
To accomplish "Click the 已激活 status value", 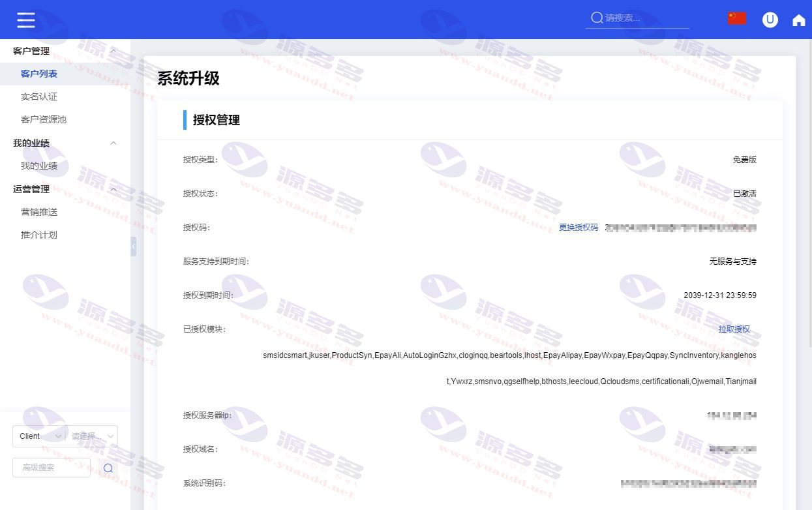I will (x=745, y=194).
